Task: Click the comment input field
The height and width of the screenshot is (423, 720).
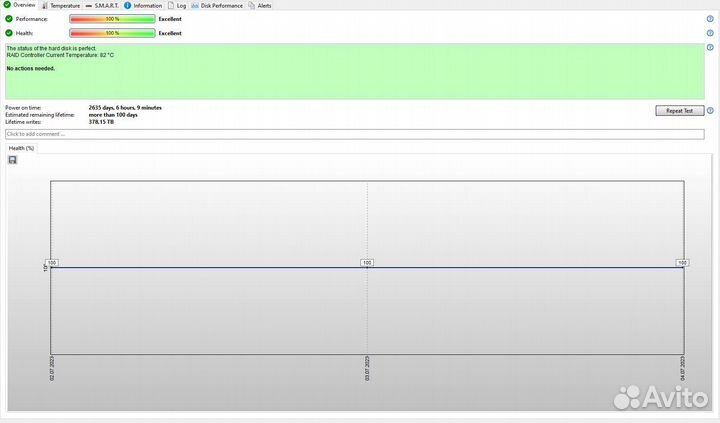Action: pos(353,133)
